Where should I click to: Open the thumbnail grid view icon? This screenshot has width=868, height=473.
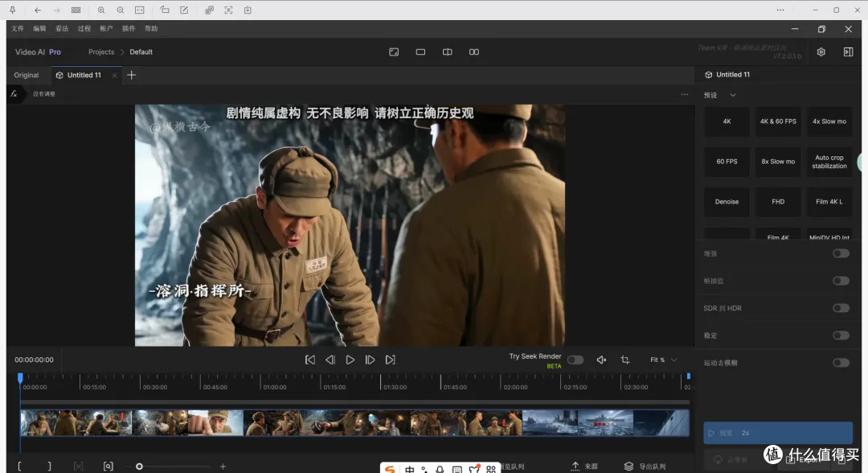(x=76, y=10)
